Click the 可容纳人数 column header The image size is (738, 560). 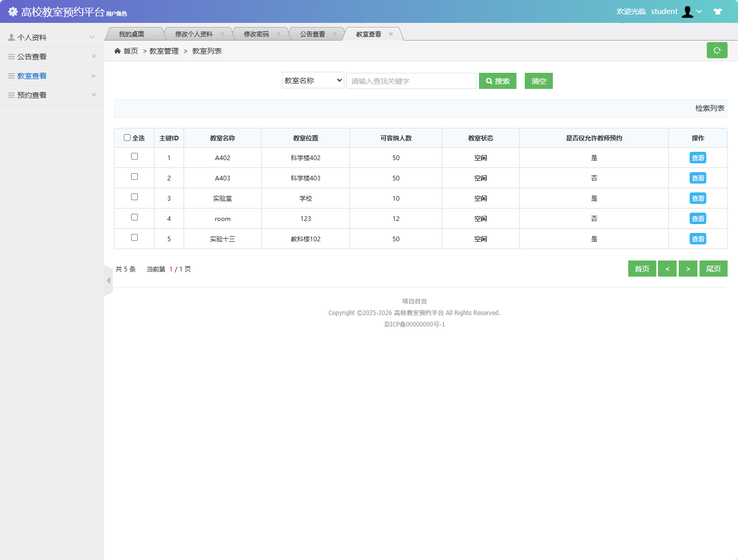396,138
